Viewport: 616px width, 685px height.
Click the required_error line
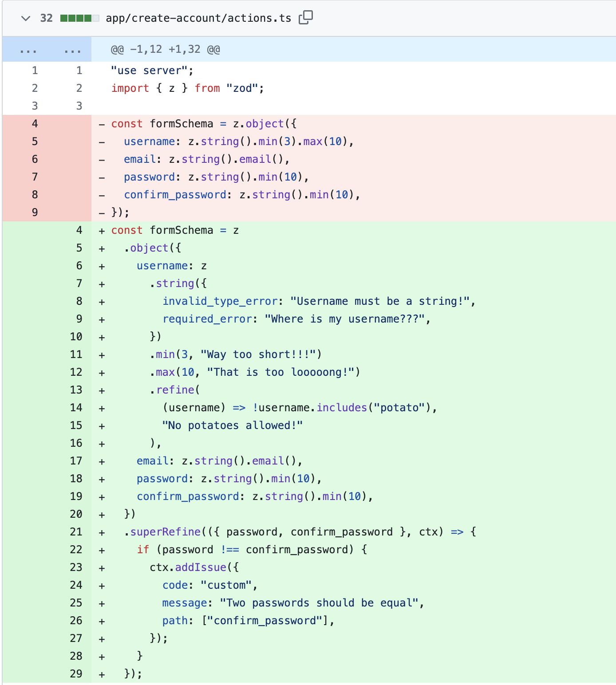pyautogui.click(x=296, y=319)
